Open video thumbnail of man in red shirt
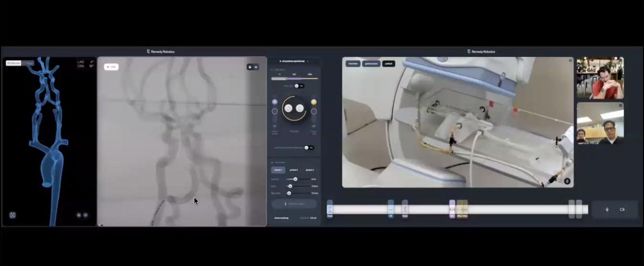The height and width of the screenshot is (266, 644). click(600, 78)
